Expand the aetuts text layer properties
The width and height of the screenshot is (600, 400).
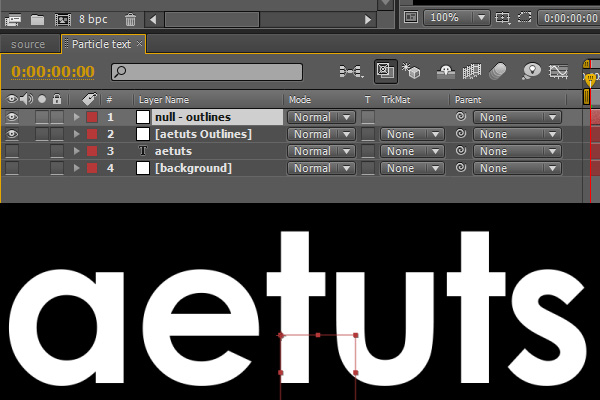click(77, 151)
